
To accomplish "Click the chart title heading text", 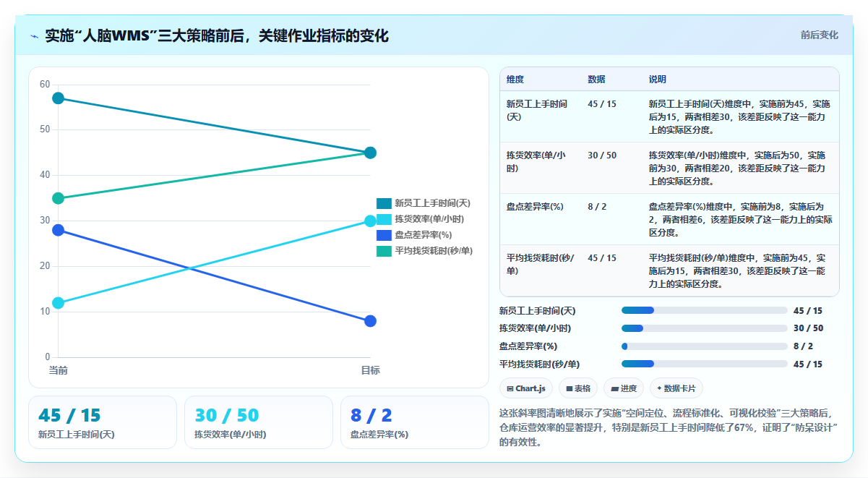I will point(217,35).
